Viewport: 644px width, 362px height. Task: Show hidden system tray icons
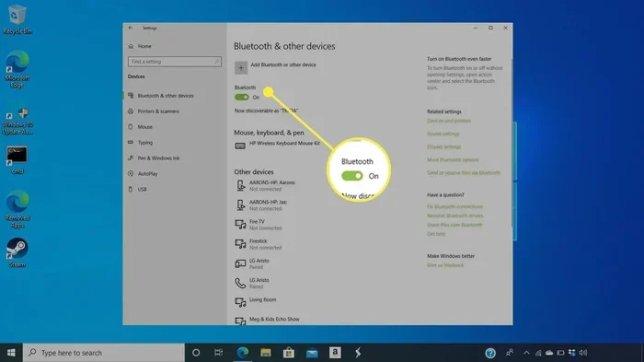[526, 353]
